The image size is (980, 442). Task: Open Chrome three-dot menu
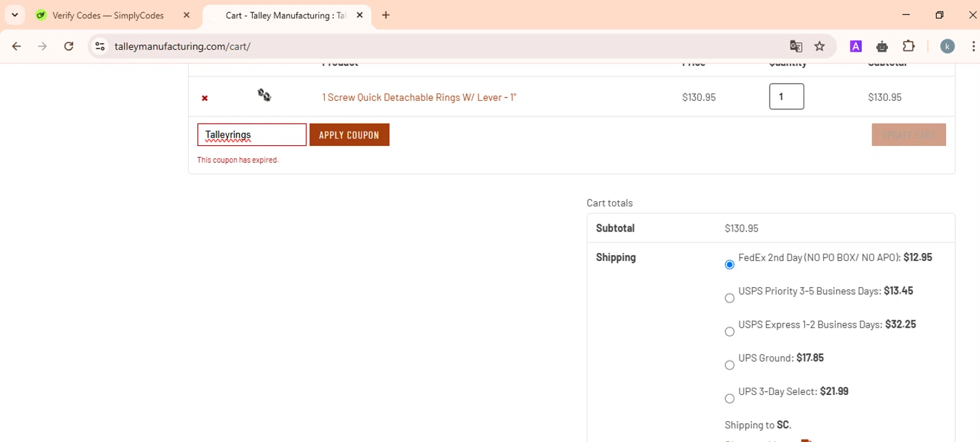tap(973, 46)
